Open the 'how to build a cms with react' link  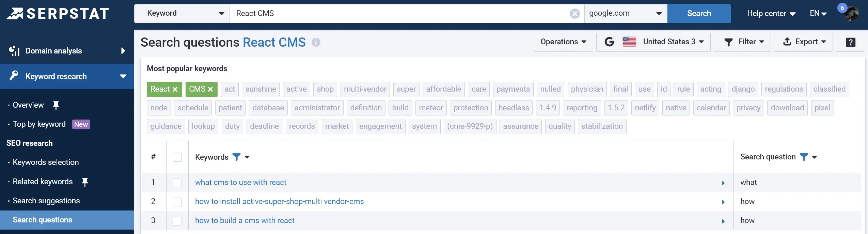(245, 221)
